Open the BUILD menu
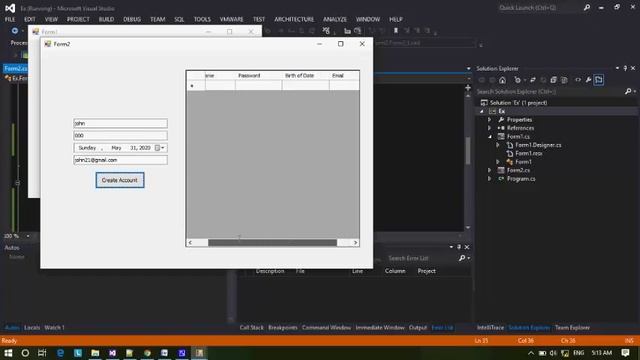 pyautogui.click(x=106, y=19)
